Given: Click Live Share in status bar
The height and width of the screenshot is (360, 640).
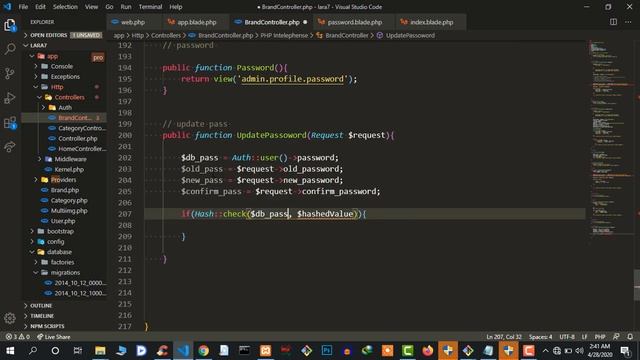Looking at the screenshot, I should pos(53,337).
